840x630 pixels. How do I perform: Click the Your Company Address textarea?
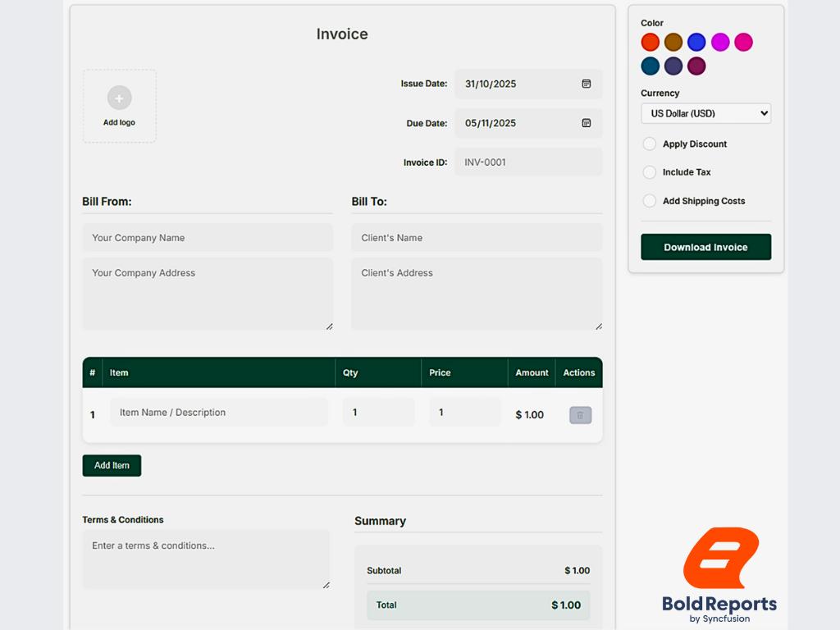(208, 294)
